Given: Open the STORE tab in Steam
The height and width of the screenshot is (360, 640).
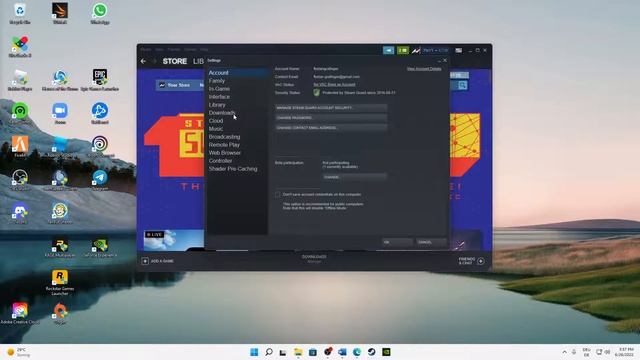Looking at the screenshot, I should click(175, 61).
